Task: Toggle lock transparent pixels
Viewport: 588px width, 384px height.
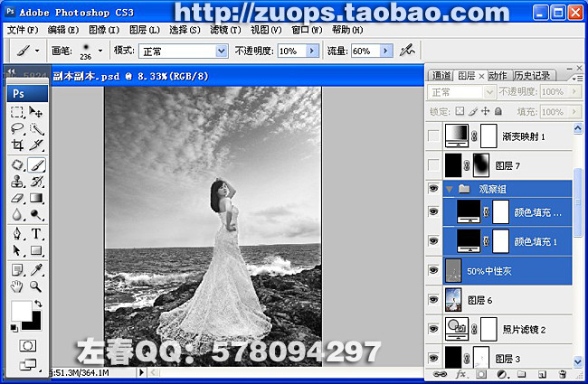Action: (x=460, y=111)
